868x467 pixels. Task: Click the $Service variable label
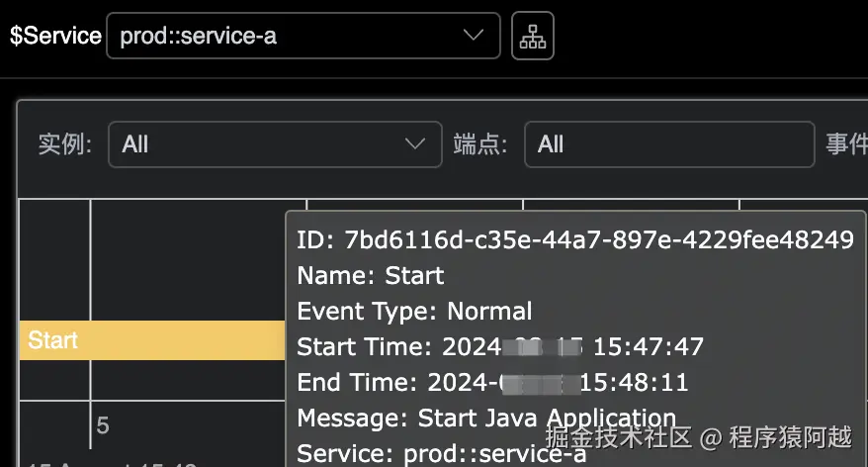55,37
